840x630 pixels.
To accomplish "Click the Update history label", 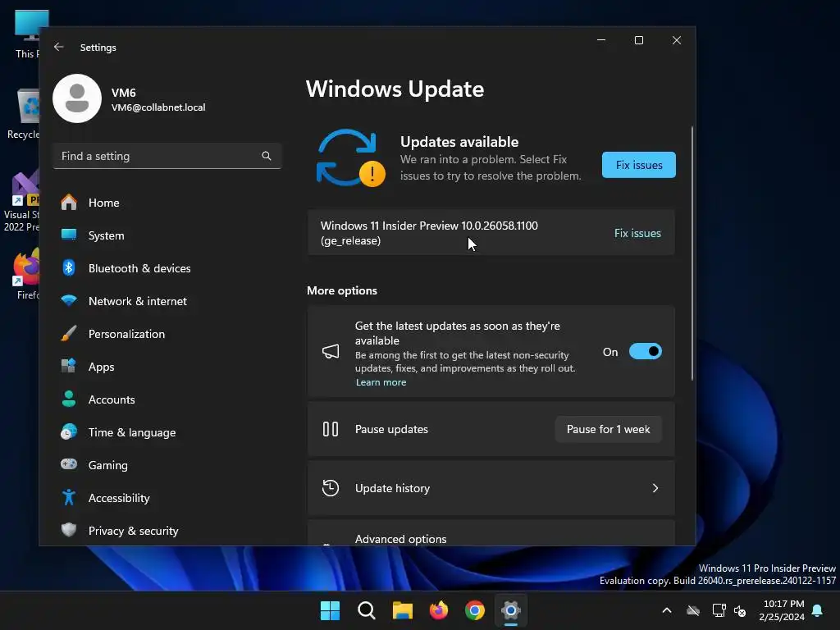I will point(392,488).
